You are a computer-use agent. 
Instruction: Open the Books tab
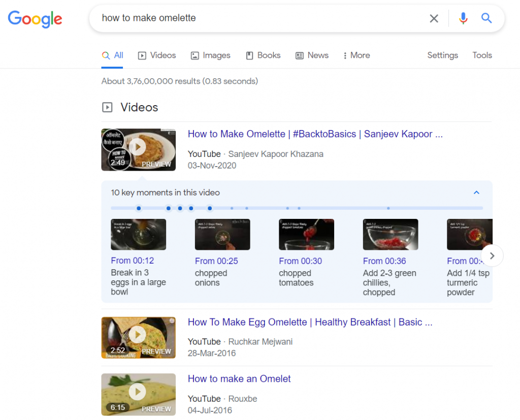pos(264,55)
